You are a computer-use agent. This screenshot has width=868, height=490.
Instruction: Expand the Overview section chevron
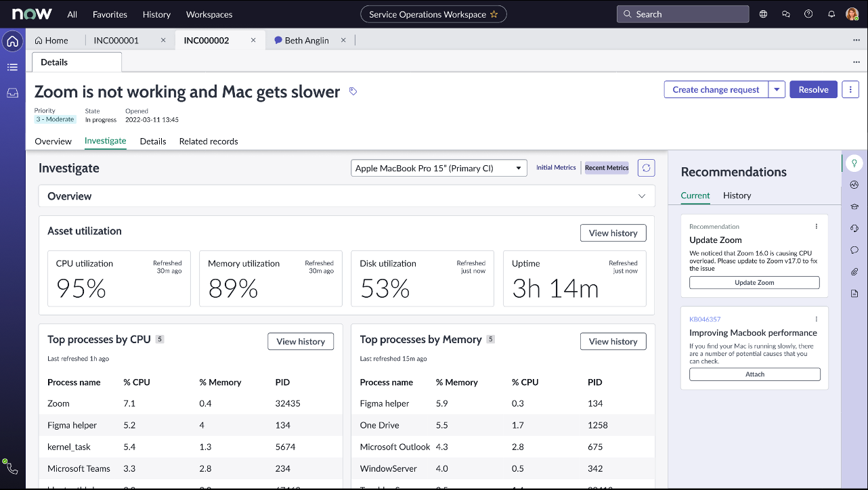[x=642, y=196]
